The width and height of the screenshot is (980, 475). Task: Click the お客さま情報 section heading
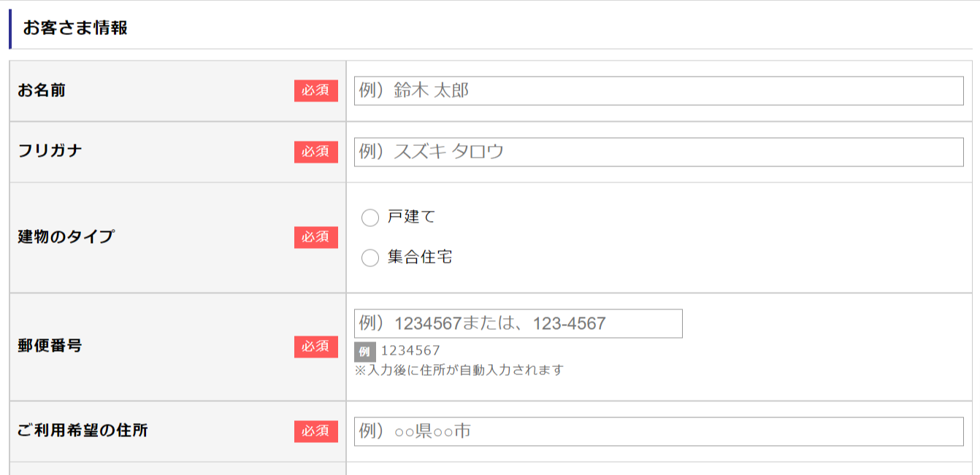(x=75, y=28)
